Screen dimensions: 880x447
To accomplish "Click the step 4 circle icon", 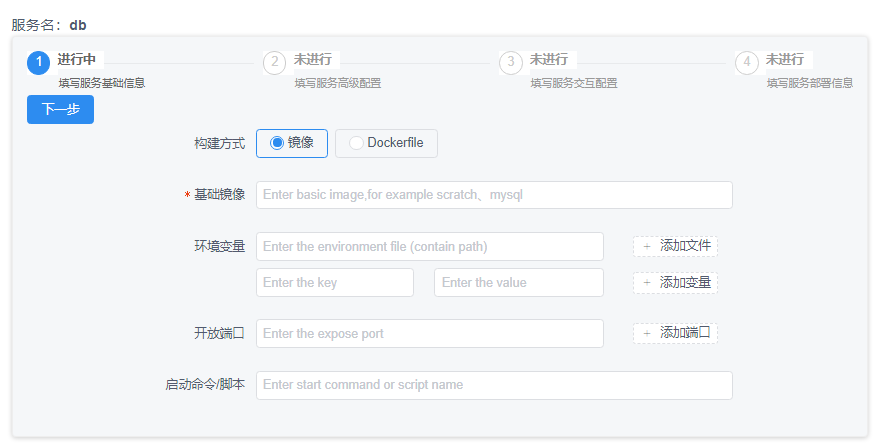I will (747, 63).
